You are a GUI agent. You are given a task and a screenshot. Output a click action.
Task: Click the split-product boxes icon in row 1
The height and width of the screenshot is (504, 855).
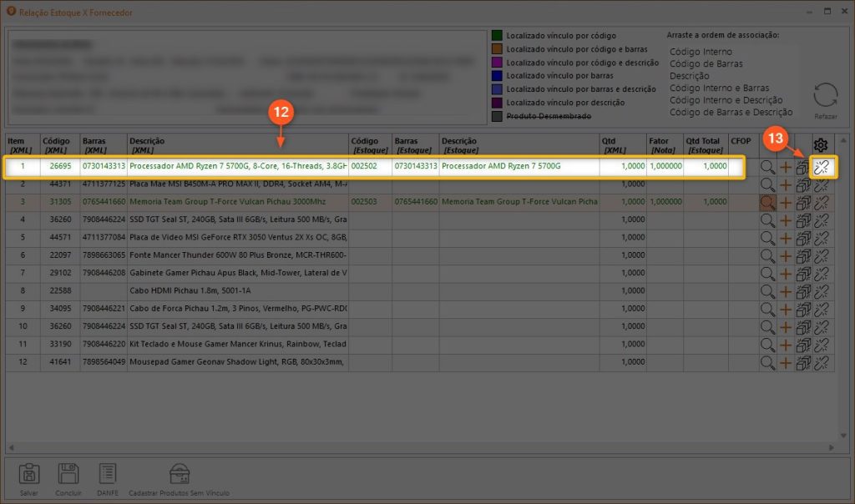point(803,167)
